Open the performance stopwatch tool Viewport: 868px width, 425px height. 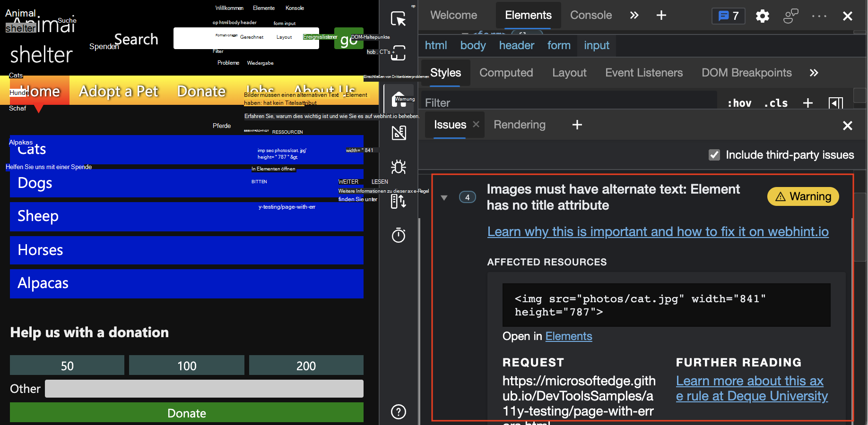(399, 235)
